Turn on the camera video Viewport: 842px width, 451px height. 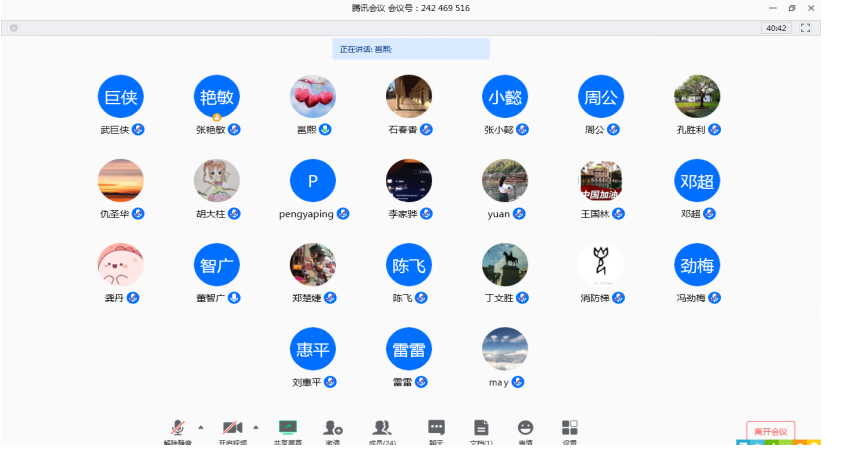(x=233, y=428)
